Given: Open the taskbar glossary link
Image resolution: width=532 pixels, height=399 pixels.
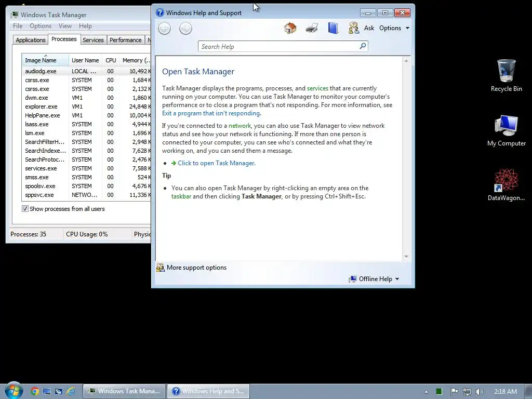Looking at the screenshot, I should click(181, 196).
